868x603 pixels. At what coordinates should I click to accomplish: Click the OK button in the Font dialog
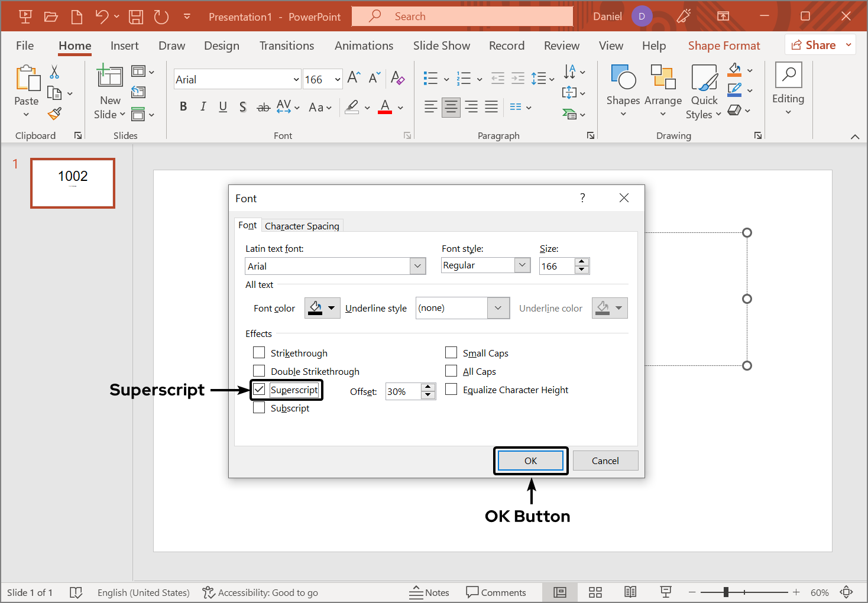coord(530,461)
